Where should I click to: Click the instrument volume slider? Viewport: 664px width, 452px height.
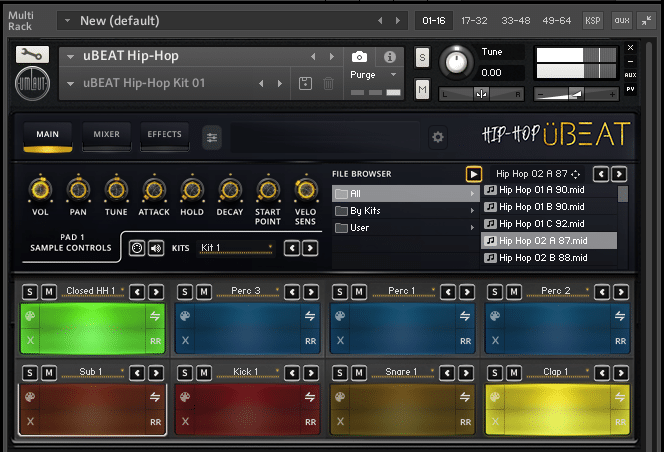(x=576, y=94)
